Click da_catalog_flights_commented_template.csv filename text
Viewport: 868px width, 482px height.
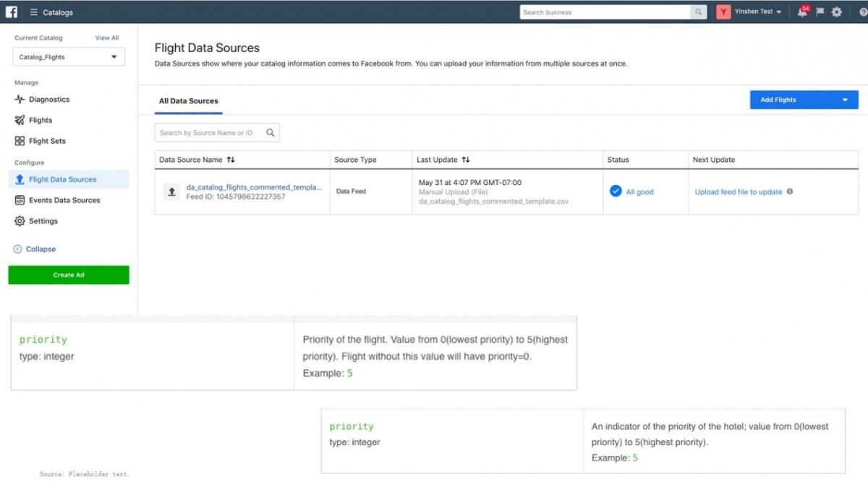pyautogui.click(x=494, y=202)
